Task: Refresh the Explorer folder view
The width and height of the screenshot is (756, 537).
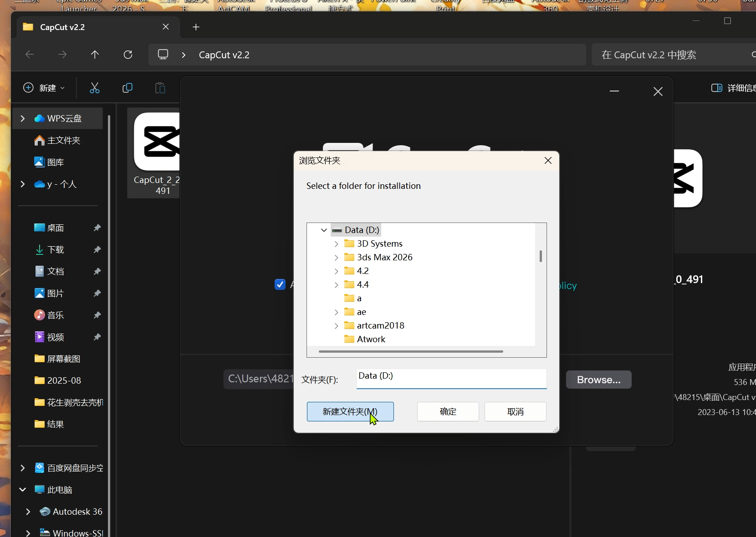Action: (128, 55)
